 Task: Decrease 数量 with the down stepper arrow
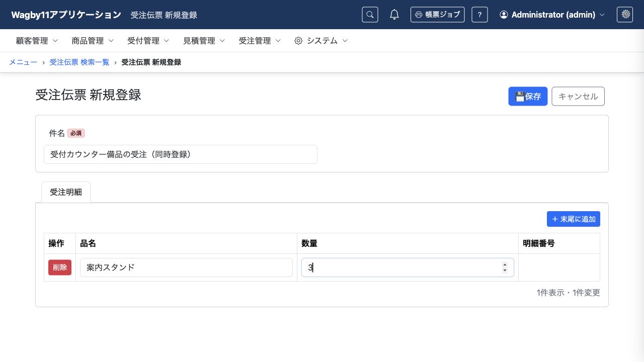tap(505, 270)
